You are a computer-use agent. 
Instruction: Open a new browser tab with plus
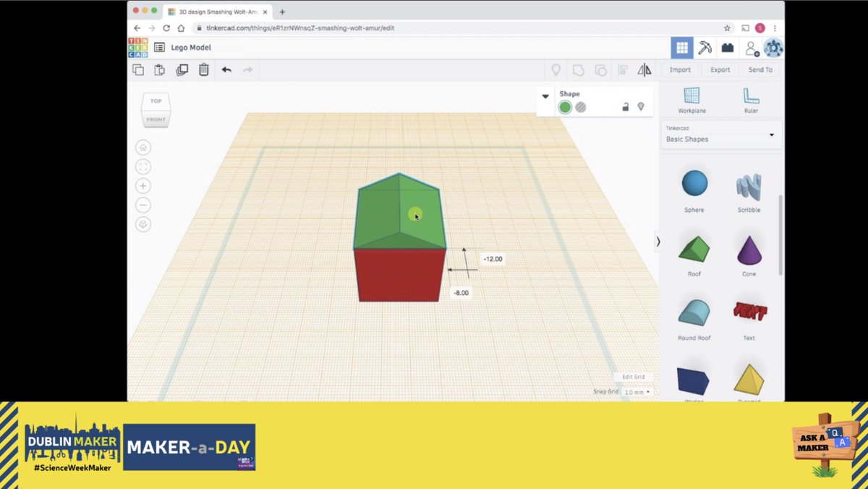pos(282,12)
